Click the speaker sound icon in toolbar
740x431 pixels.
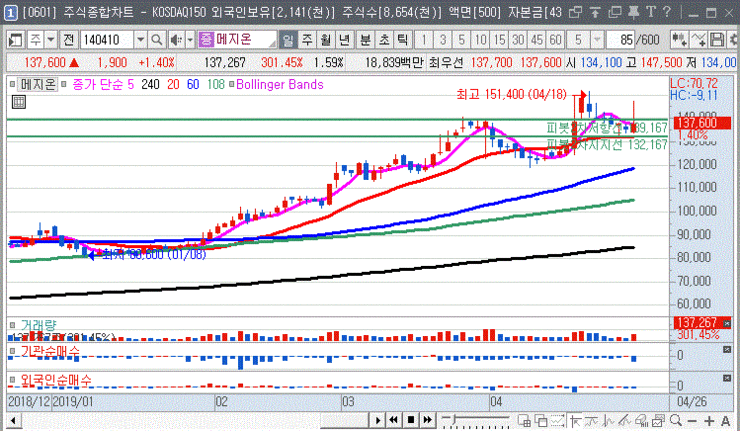[x=176, y=40]
